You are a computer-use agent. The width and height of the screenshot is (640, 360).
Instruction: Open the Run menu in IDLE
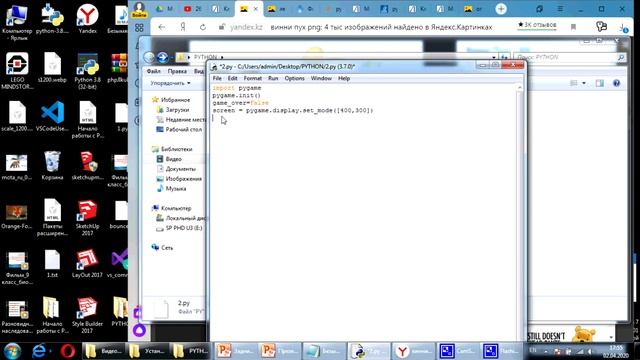tap(273, 78)
